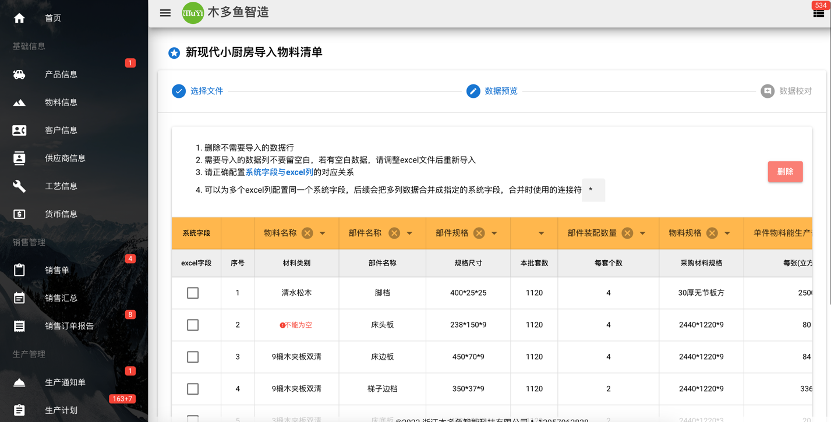
Task: Open the home icon in sidebar
Action: point(19,18)
